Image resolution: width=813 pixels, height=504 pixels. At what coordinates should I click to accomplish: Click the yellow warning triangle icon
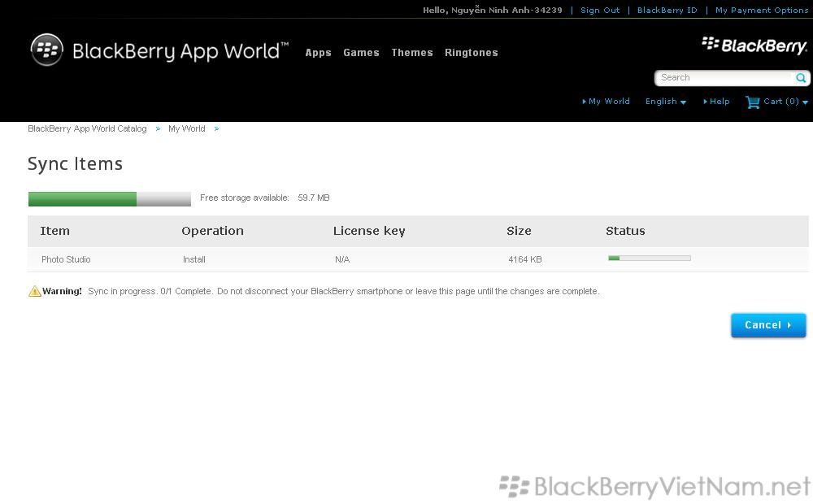[x=34, y=291]
